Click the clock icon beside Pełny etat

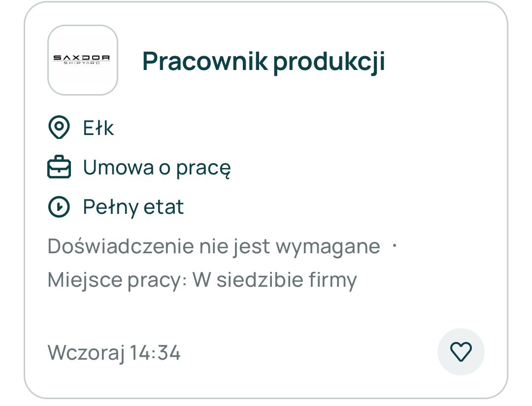(59, 207)
